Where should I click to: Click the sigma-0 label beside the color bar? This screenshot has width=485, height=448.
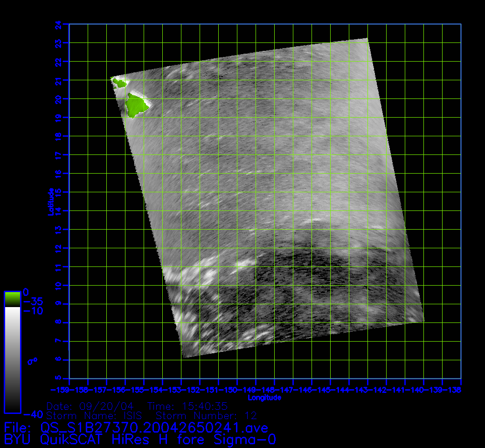pos(32,361)
